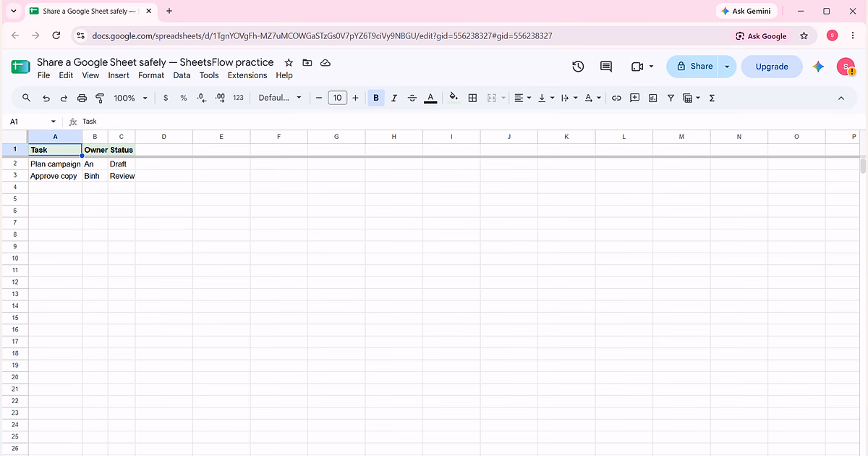Open the text rotation dropdown
Image resolution: width=868 pixels, height=456 pixels.
pos(592,98)
